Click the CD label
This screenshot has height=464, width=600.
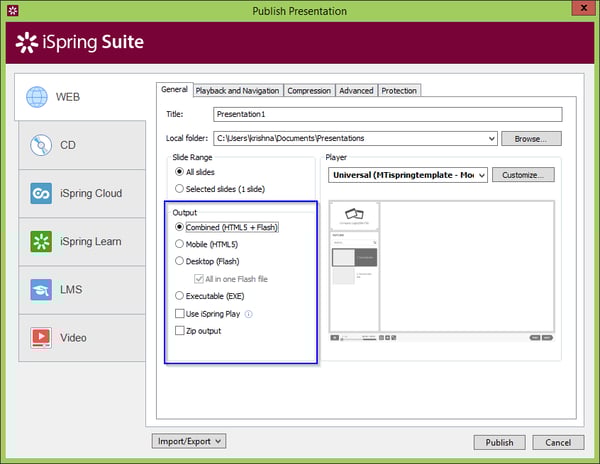point(68,145)
